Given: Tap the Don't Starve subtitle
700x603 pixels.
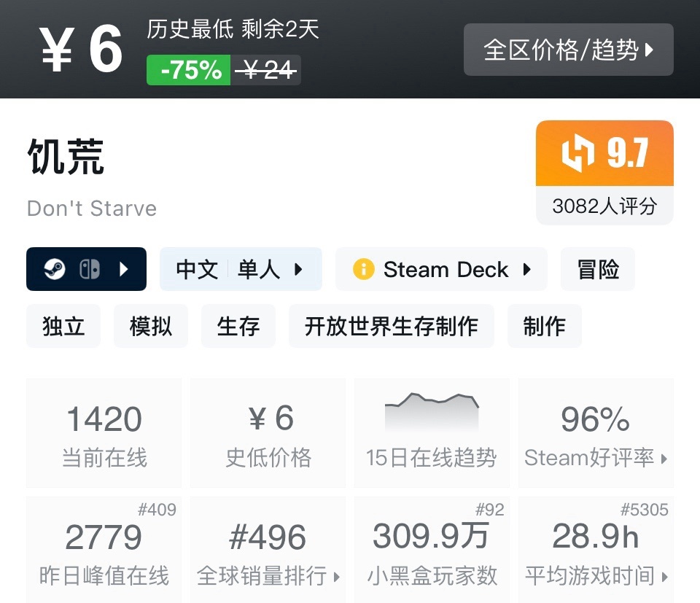Looking at the screenshot, I should pos(92,209).
